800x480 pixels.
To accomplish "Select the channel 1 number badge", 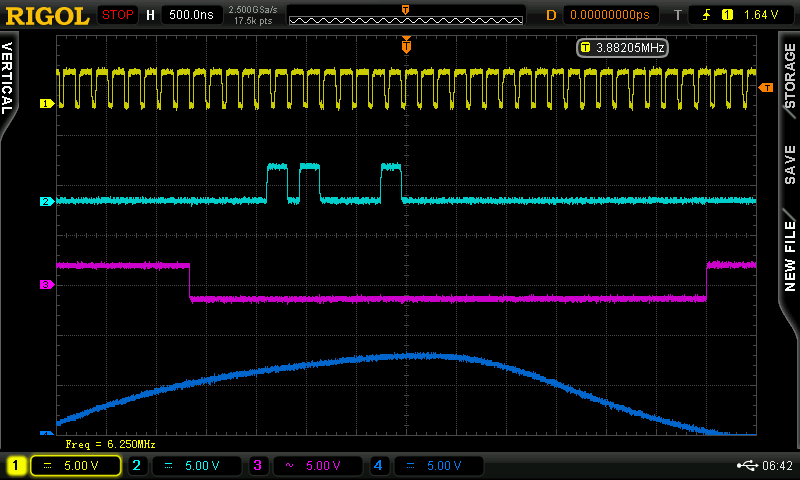I will coord(15,465).
